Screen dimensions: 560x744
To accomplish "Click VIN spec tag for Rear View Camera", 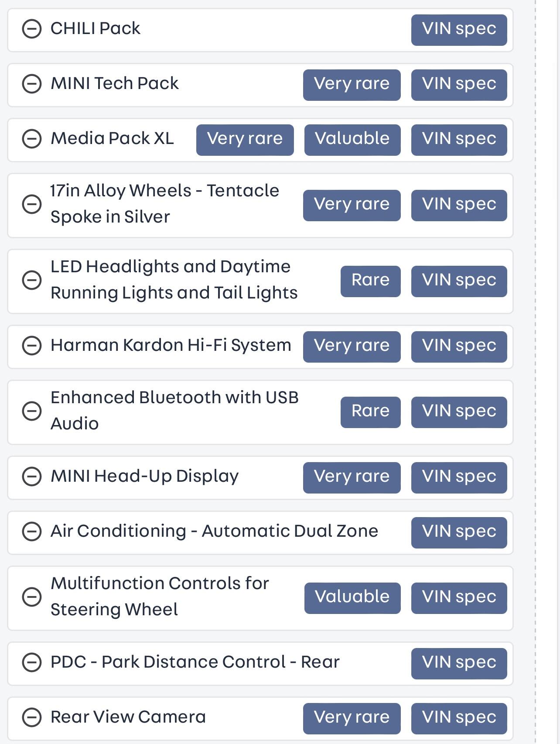I will pyautogui.click(x=459, y=718).
